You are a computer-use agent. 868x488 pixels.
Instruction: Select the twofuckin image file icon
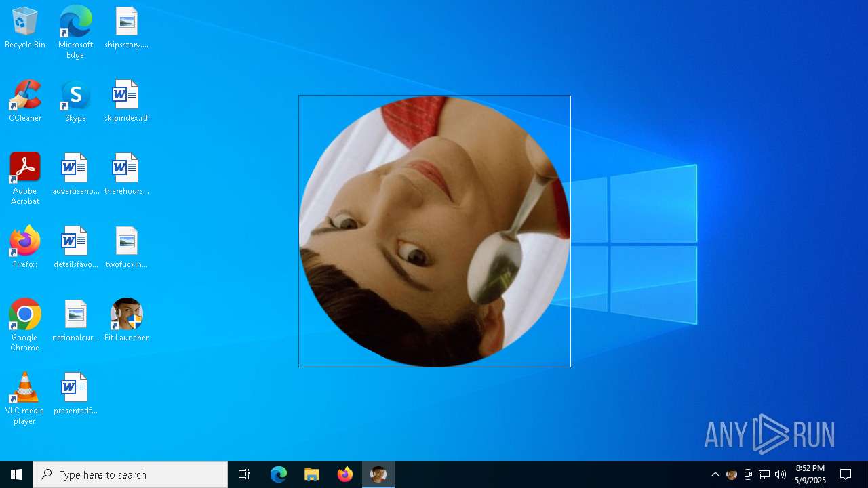click(x=126, y=248)
